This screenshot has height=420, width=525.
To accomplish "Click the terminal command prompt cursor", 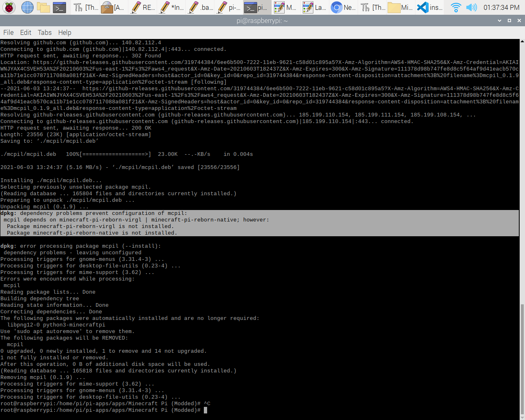I will (205, 410).
